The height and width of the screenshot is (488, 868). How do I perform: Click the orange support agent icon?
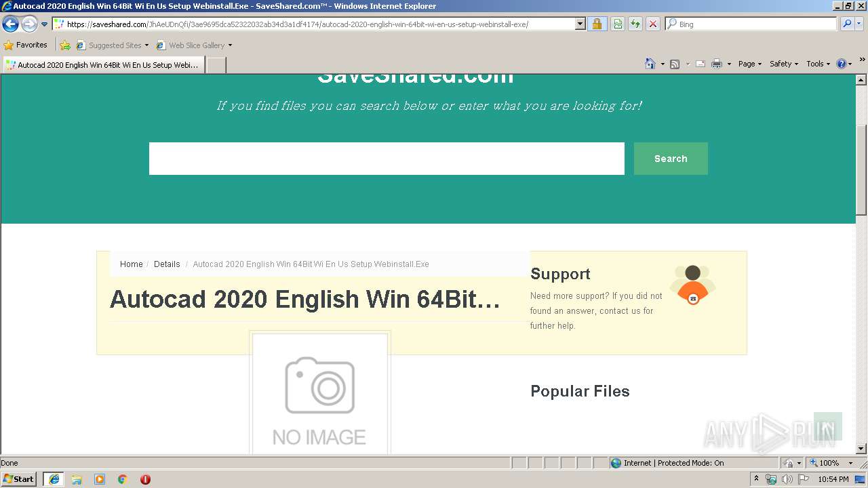[x=693, y=285]
